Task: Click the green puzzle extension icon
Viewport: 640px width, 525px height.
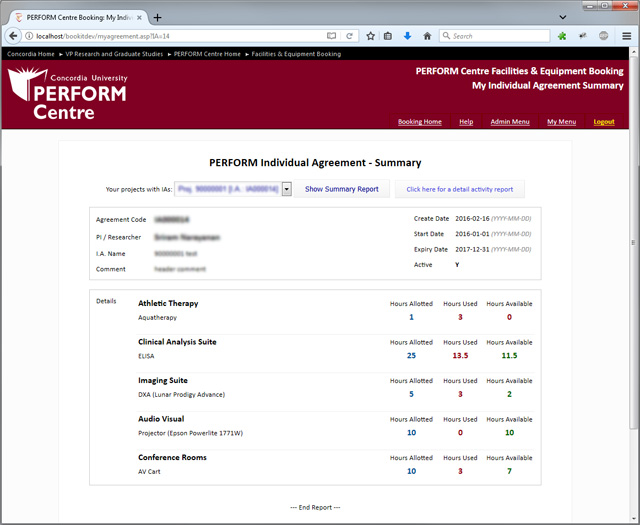Action: point(562,36)
